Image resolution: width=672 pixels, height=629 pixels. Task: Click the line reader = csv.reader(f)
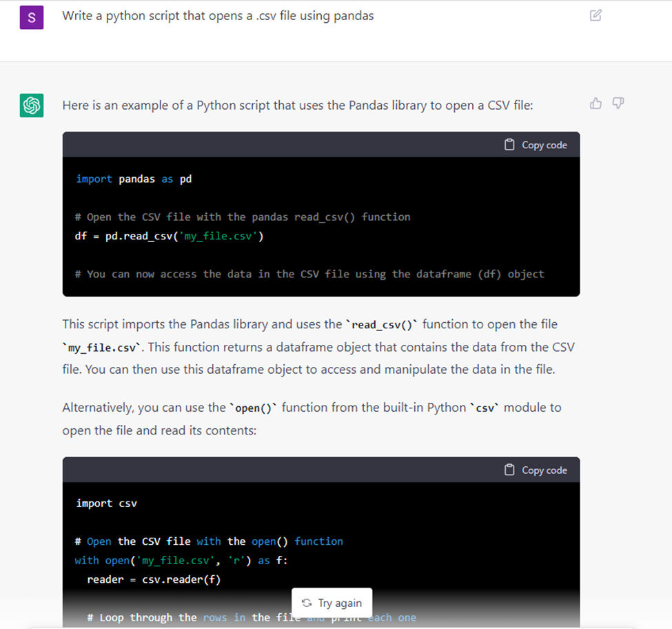pos(154,580)
